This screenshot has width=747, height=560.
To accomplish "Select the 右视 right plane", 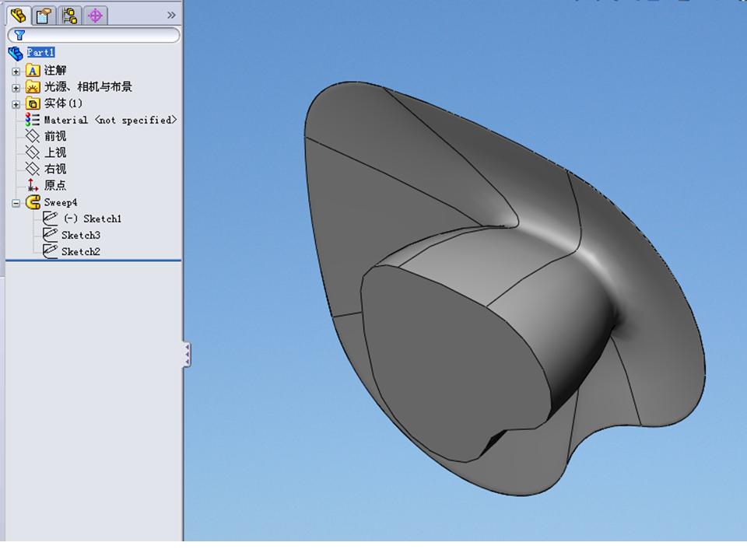I will [x=55, y=169].
